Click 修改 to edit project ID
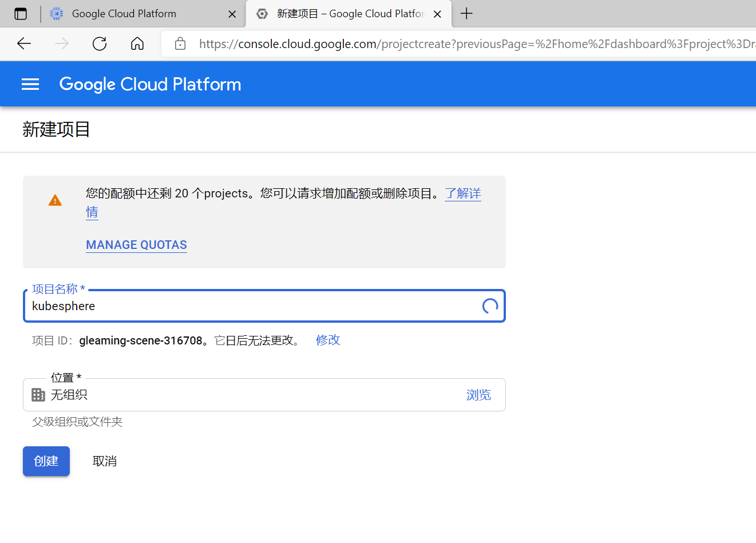Viewport: 756px width, 543px height. (x=328, y=340)
